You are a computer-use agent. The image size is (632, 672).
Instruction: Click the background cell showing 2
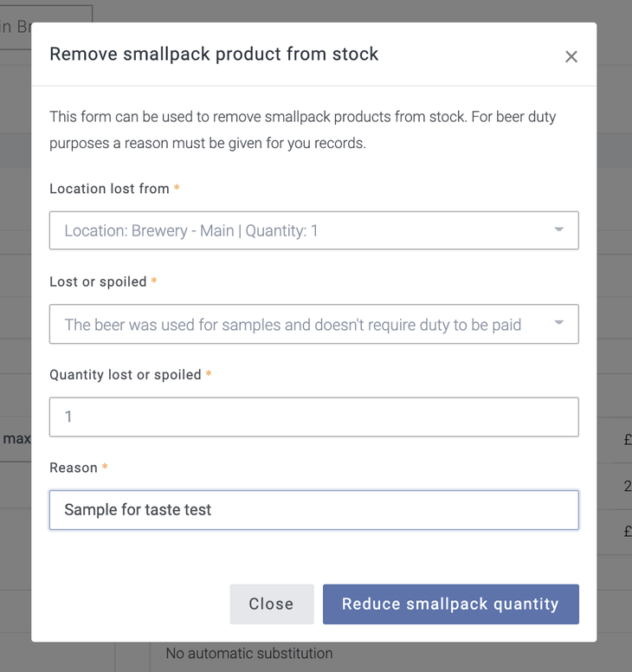pos(627,487)
